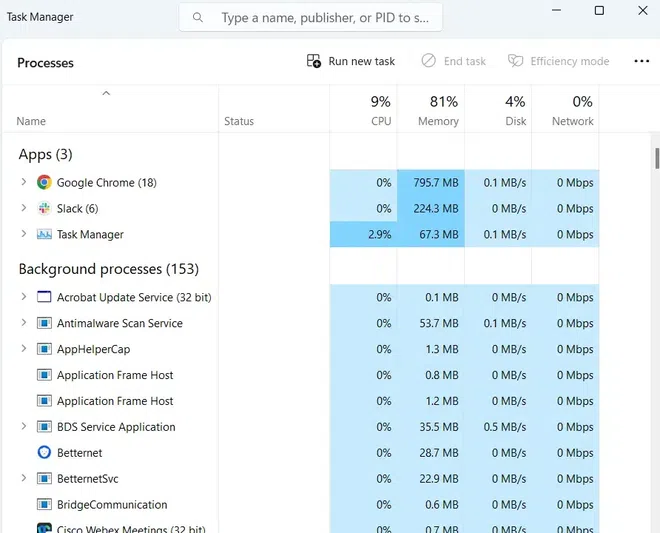Image resolution: width=660 pixels, height=533 pixels.
Task: Click Task Manager's 2.9% CPU cell
Action: tap(363, 235)
